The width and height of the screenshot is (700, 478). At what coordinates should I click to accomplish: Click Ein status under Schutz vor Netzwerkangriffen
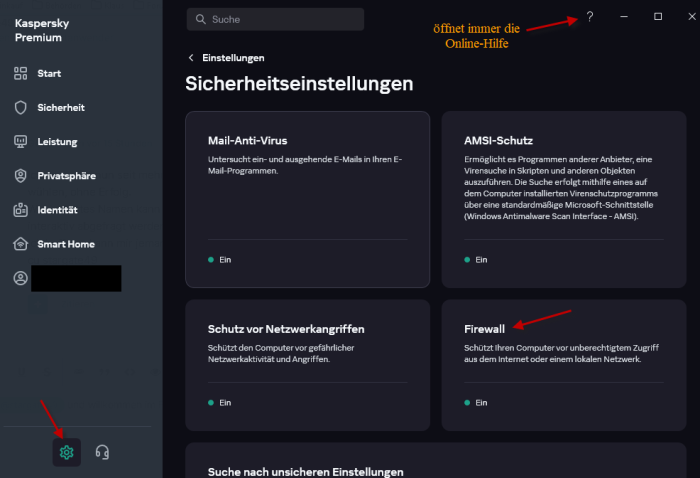point(220,403)
